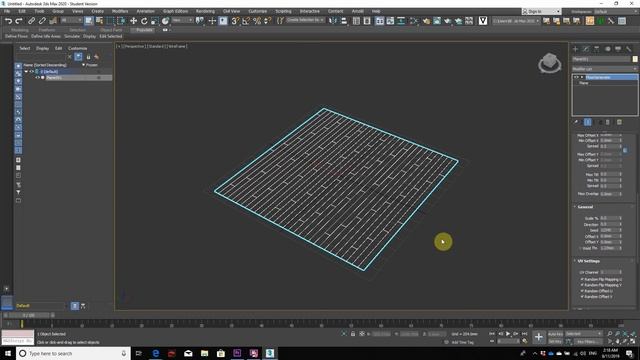640x360 pixels.
Task: Open the Utilities command panel tab
Action: pos(629,49)
